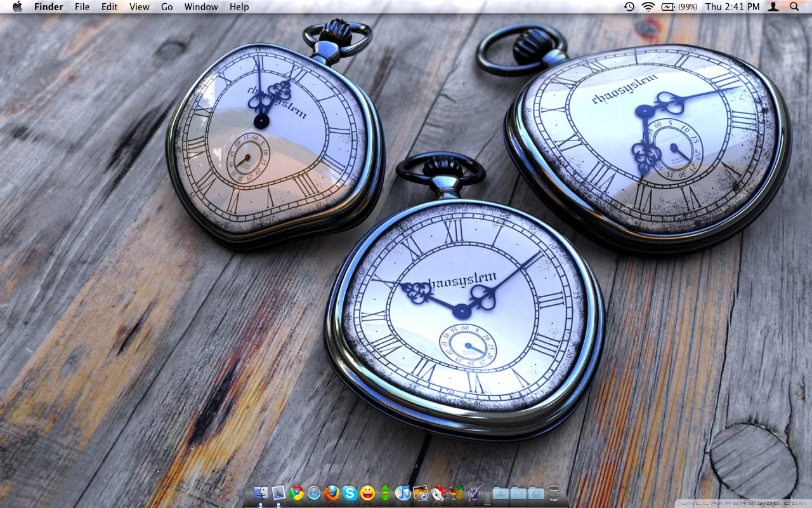Click the Time Machine menu bar icon
812x508 pixels.
click(629, 6)
